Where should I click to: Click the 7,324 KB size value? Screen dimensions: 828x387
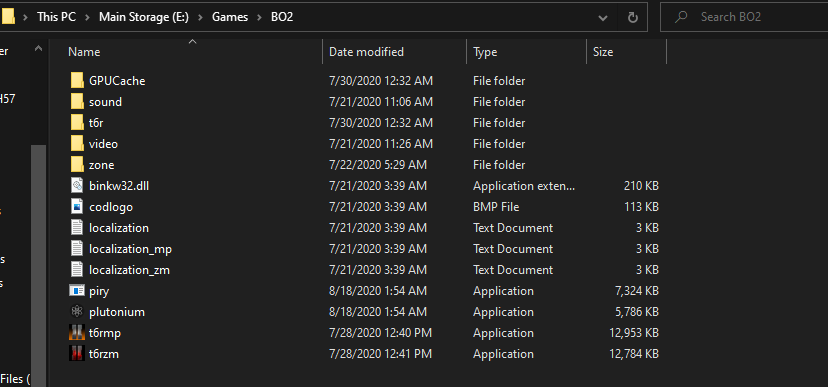coord(637,291)
